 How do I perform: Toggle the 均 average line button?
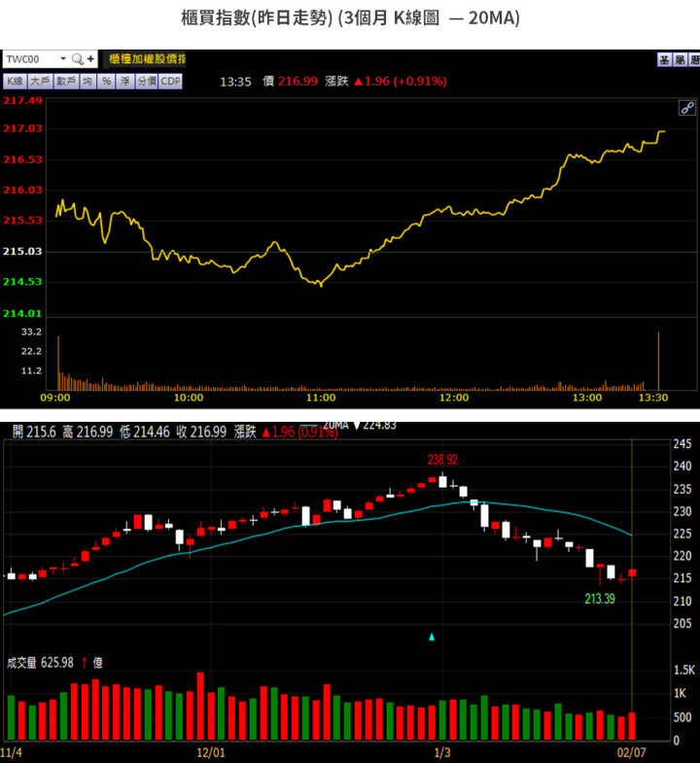pos(87,82)
